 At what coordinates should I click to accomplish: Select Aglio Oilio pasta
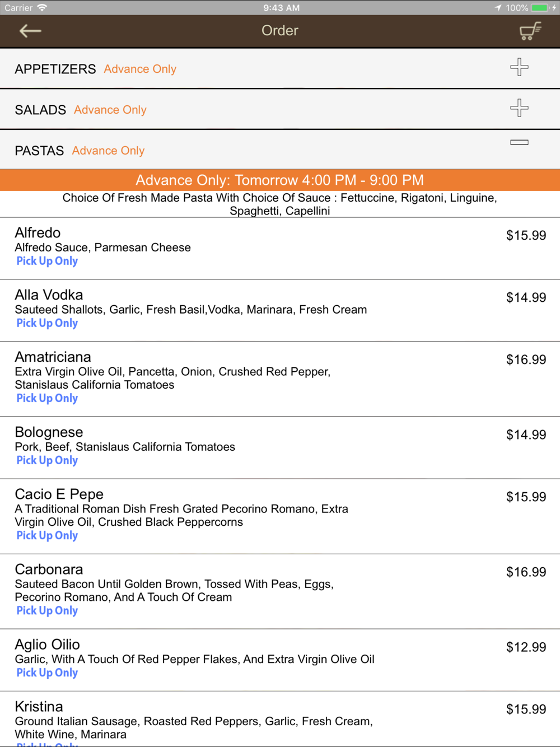280,660
